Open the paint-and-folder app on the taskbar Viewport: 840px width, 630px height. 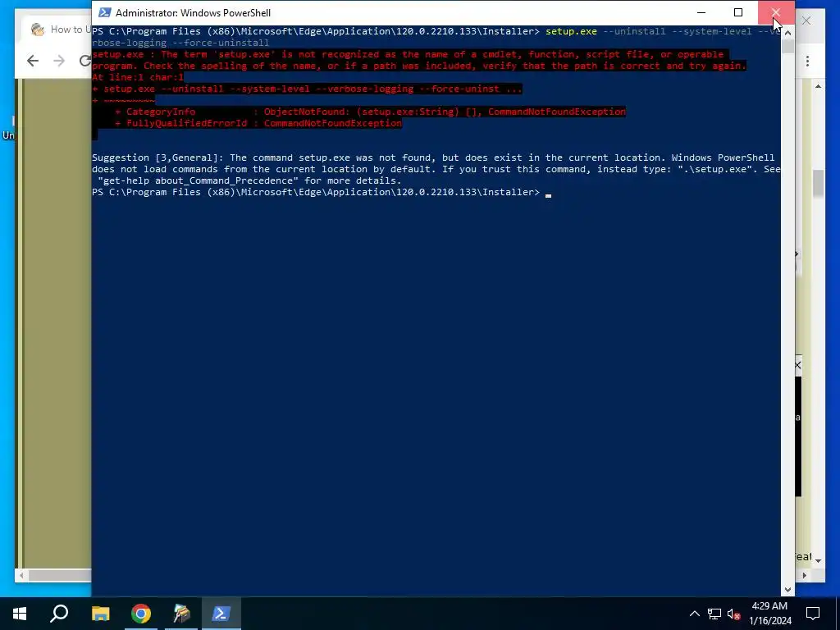(181, 614)
